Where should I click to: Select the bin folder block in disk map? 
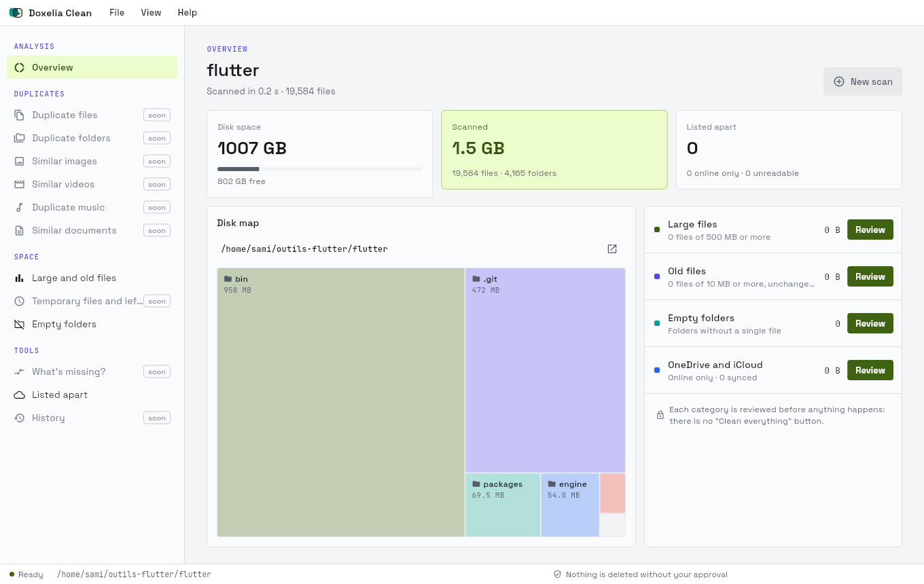[x=340, y=402]
